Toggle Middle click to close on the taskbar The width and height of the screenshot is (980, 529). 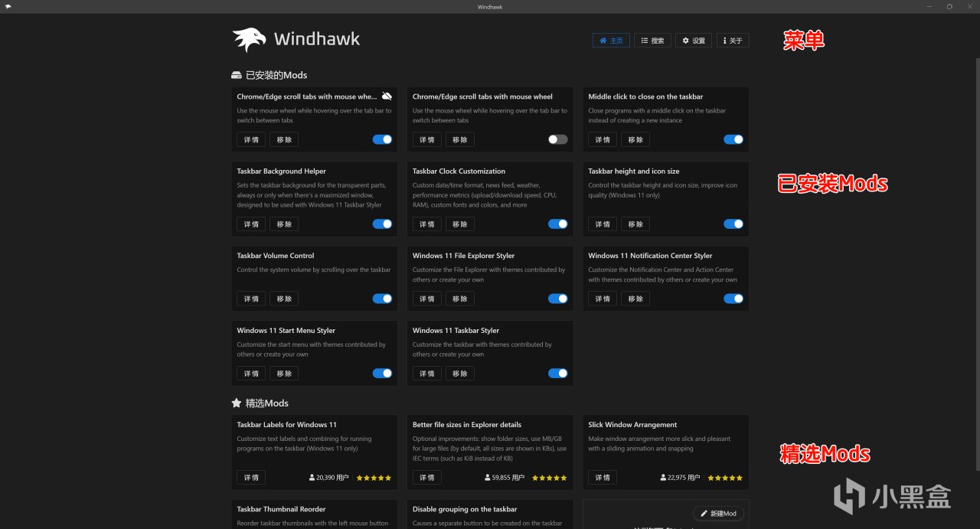733,139
